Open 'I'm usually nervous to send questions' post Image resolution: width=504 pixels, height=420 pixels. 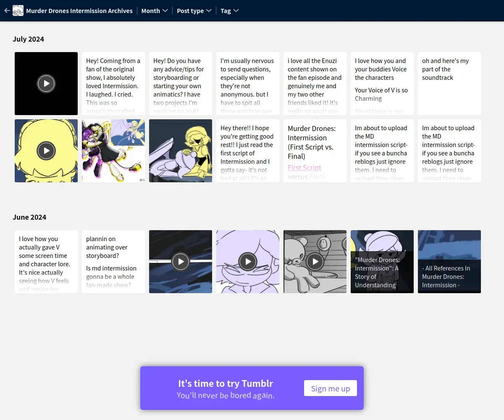pos(248,84)
